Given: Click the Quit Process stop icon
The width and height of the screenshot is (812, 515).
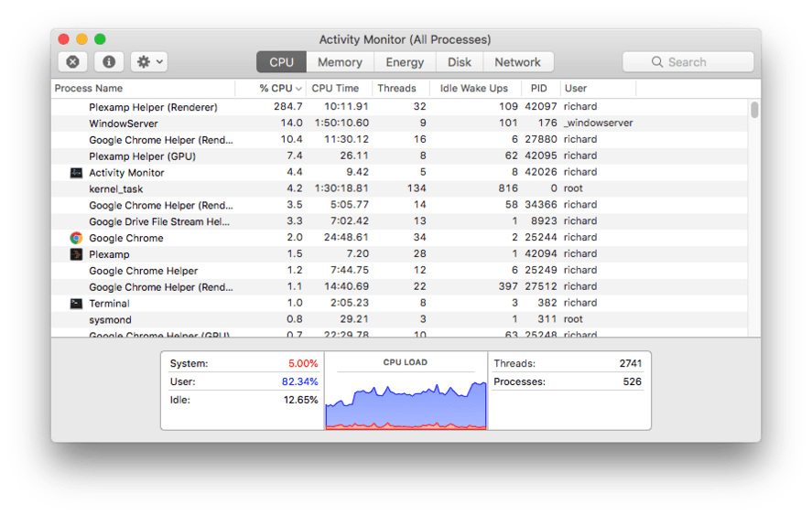Looking at the screenshot, I should 72,62.
